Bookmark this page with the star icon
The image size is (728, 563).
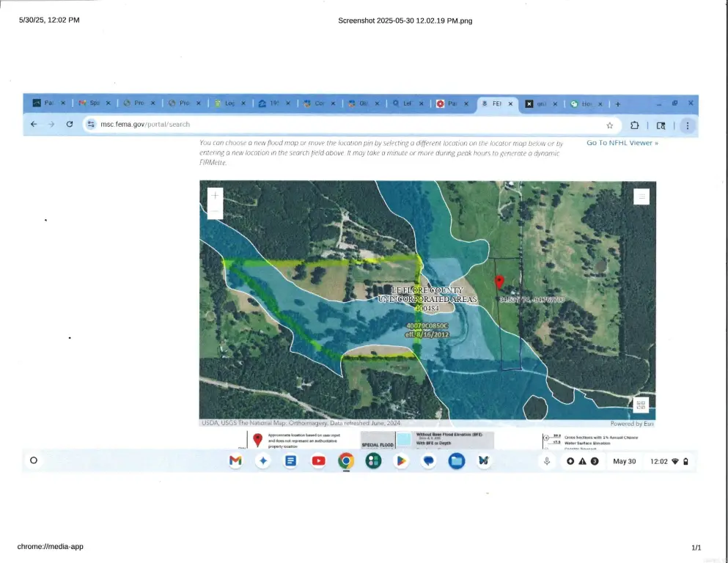coord(609,125)
